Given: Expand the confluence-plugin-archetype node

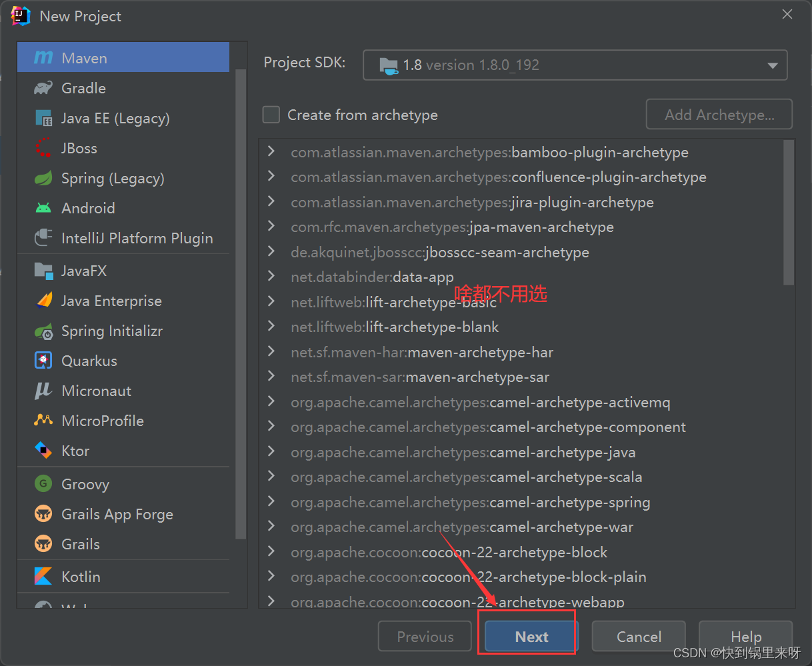Looking at the screenshot, I should pos(271,176).
